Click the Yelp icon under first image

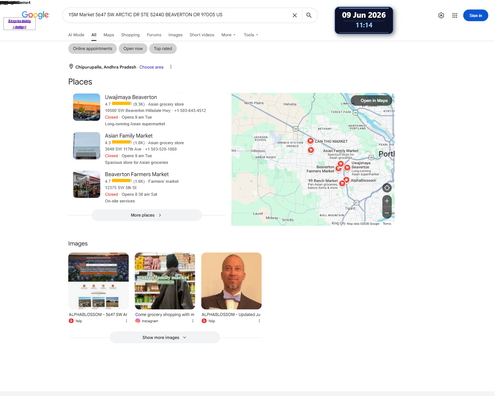click(71, 321)
